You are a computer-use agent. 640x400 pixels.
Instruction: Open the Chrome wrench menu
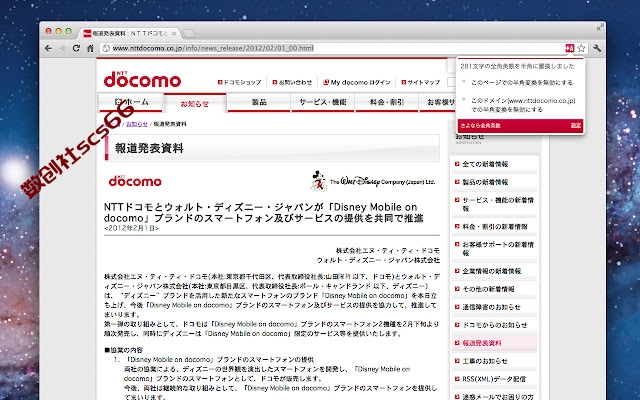tap(597, 48)
